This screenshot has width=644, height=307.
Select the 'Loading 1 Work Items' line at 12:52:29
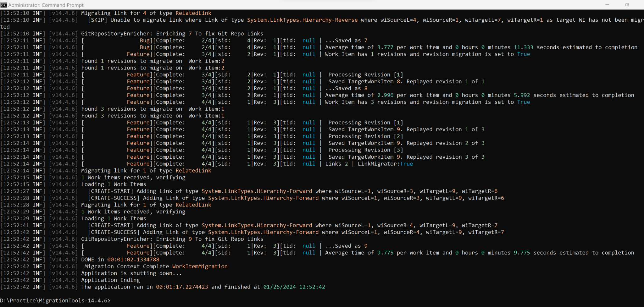[x=114, y=218]
